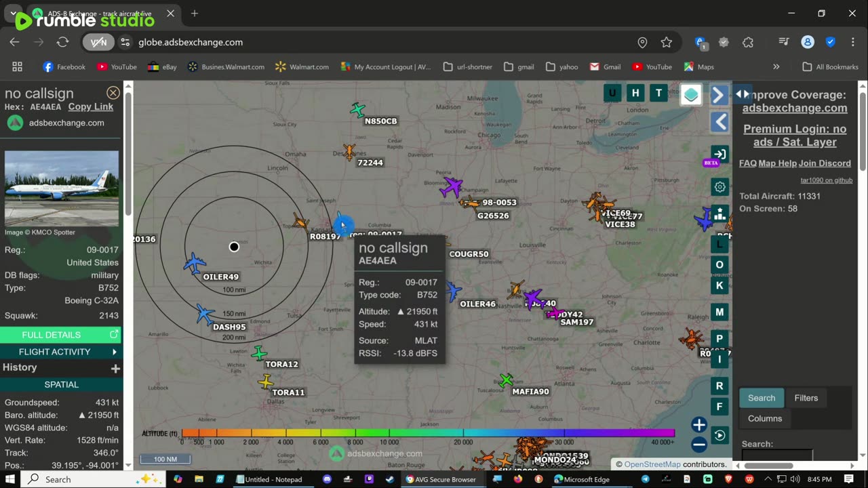Click Copy Link for hex AE4AEA

pos(91,106)
